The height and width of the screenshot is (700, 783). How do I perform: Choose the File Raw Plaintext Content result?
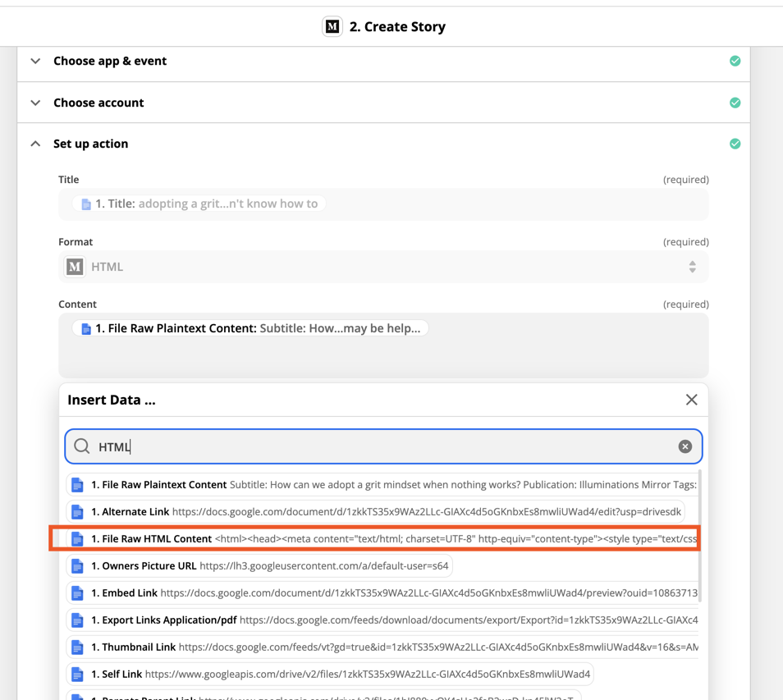[382, 485]
